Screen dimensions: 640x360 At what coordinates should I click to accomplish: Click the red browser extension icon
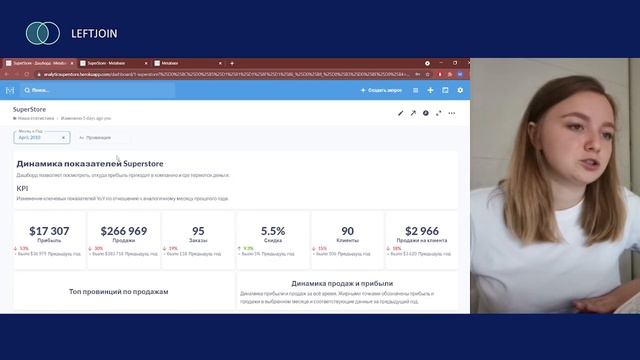tap(440, 74)
